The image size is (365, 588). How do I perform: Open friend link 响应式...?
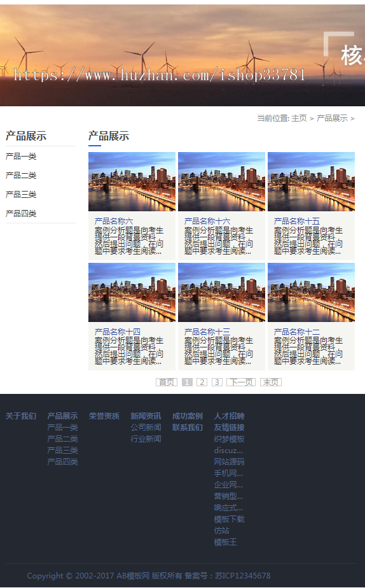coord(228,508)
